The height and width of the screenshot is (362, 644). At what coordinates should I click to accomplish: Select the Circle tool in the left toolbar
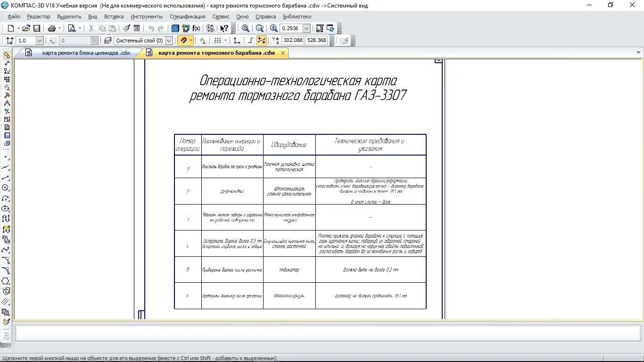click(x=6, y=188)
